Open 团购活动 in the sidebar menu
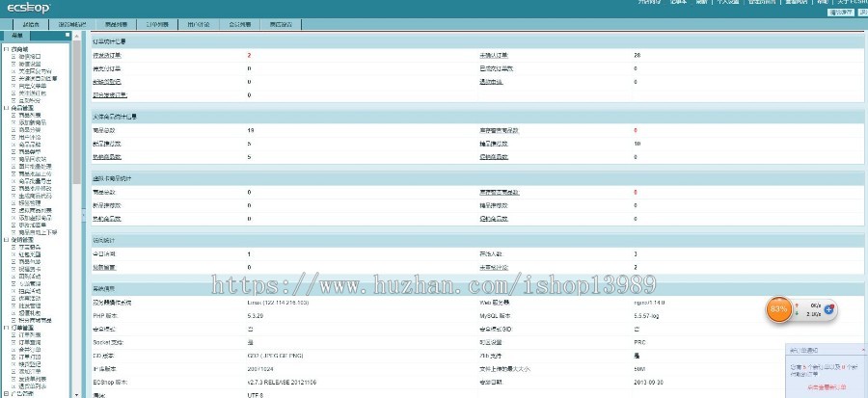This screenshot has height=398, width=868. pos(29,276)
